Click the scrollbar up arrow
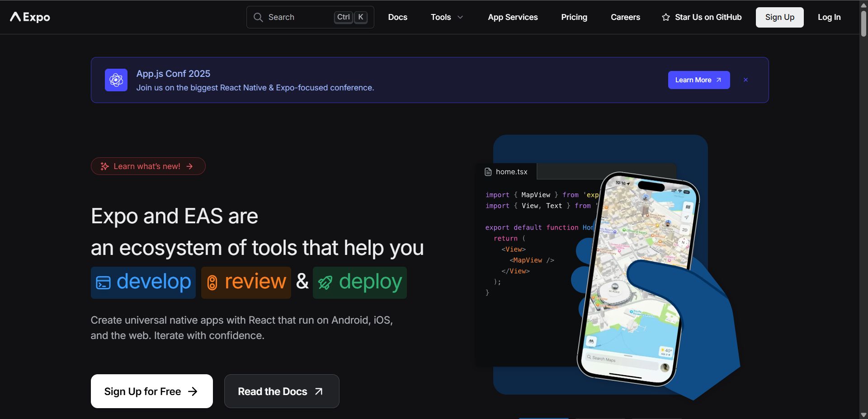Viewport: 868px width, 419px height. tap(863, 5)
